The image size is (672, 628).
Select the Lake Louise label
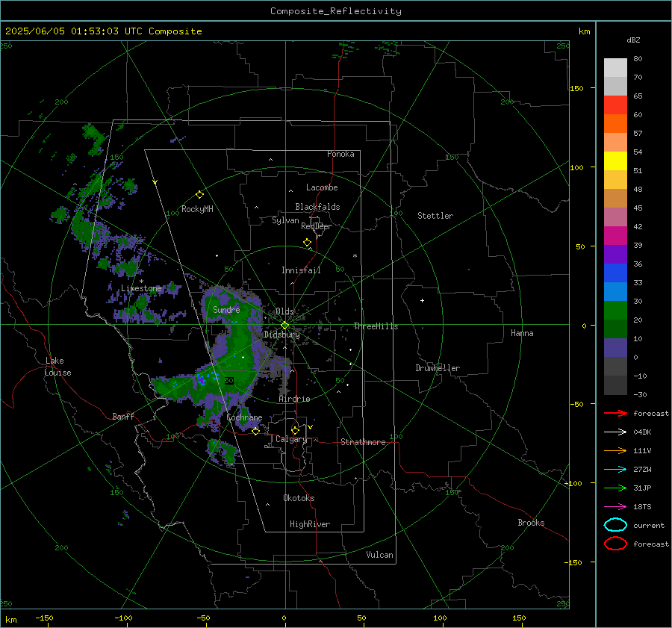(x=57, y=367)
